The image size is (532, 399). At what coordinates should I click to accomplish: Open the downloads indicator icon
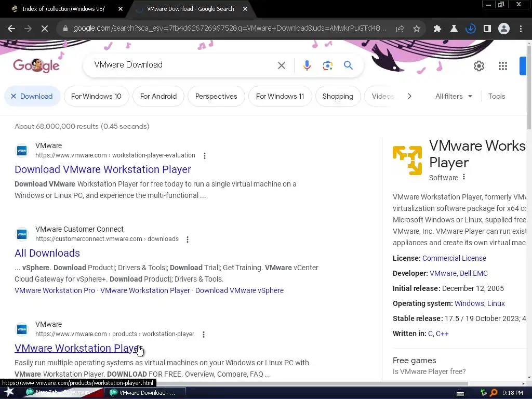[471, 29]
